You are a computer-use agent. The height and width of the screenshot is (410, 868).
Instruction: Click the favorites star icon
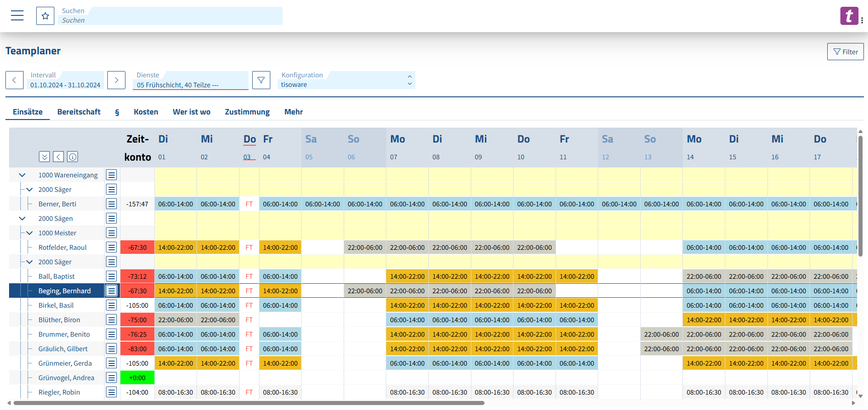point(45,16)
